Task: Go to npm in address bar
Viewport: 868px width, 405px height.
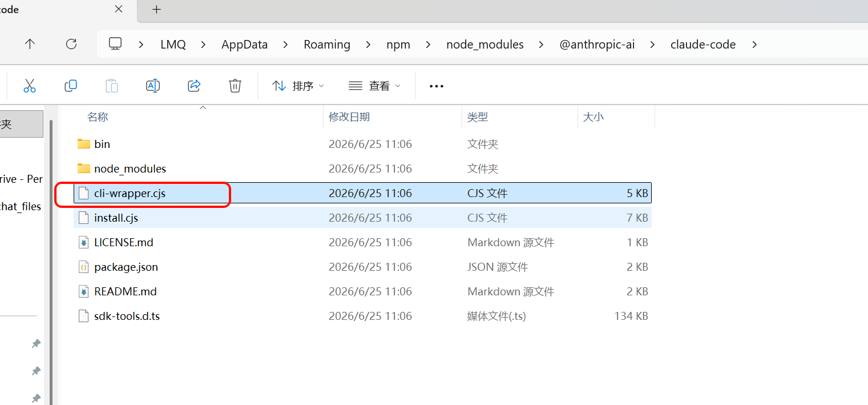Action: coord(398,45)
